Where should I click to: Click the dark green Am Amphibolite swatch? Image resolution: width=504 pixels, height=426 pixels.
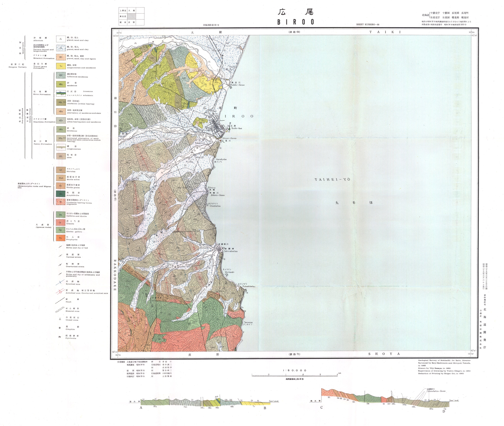tap(61, 194)
